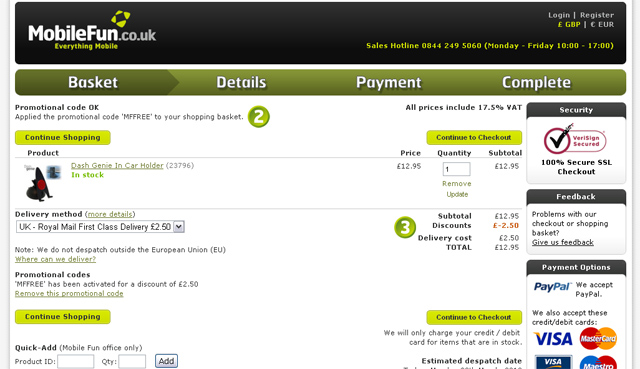Open the Dash Genie holder product image

[42, 183]
